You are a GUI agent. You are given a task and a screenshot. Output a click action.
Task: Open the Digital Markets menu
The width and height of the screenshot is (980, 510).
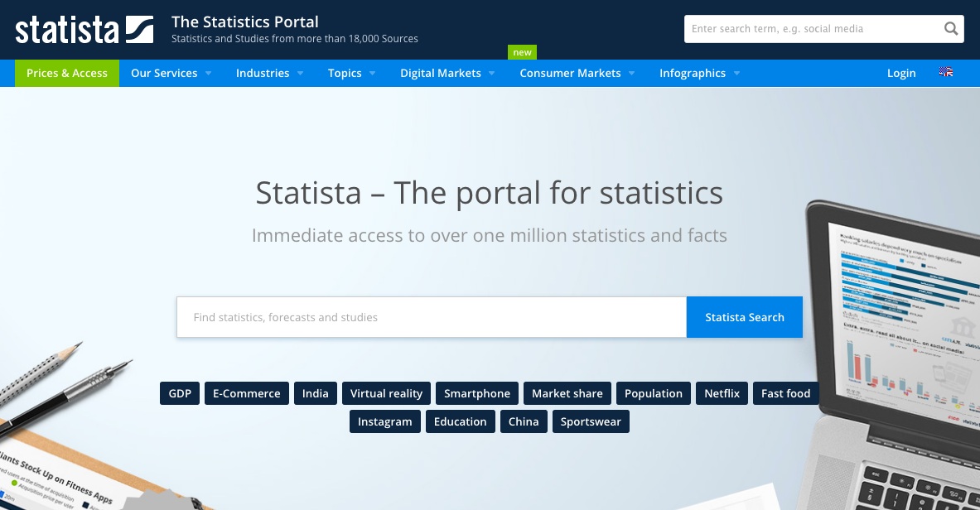click(441, 73)
